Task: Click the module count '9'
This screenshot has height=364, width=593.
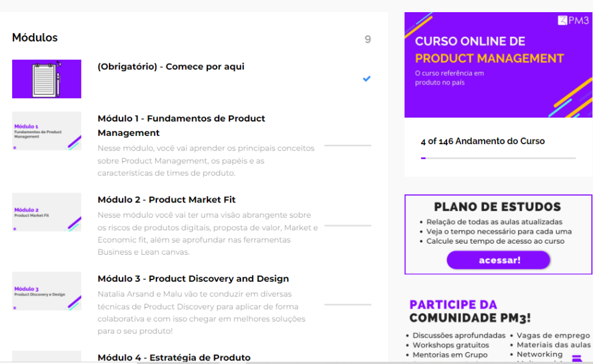Action: coord(368,39)
